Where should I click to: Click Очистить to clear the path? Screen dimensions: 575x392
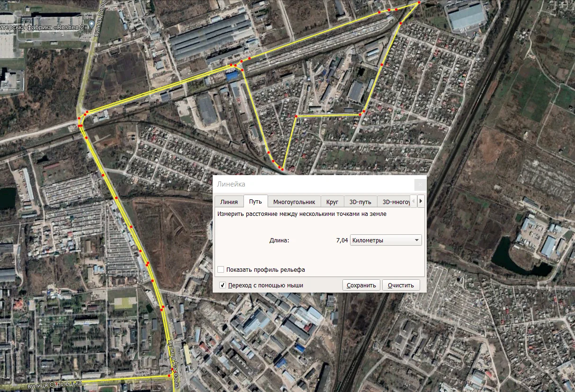point(401,285)
